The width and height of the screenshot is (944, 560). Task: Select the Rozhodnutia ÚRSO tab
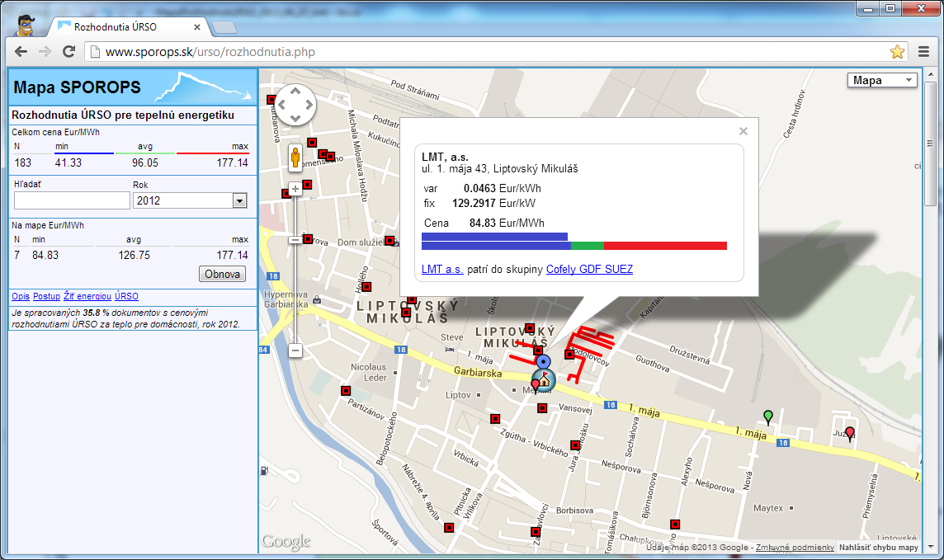point(126,27)
